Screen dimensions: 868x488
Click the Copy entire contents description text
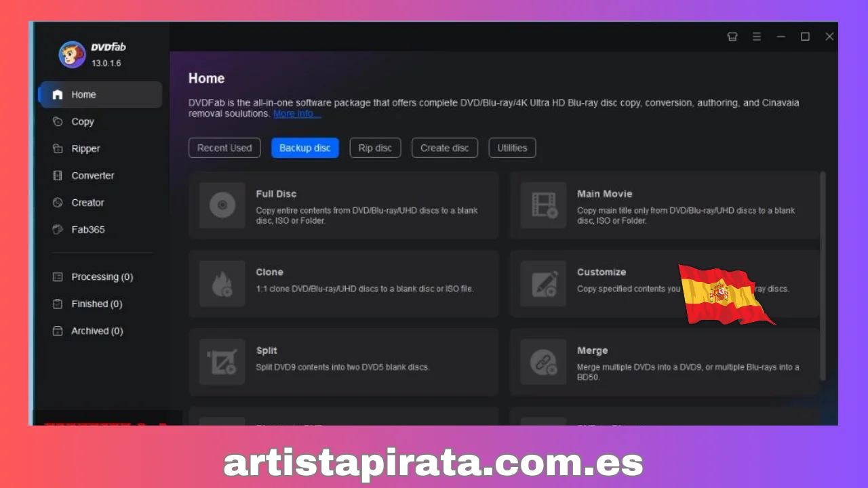[x=367, y=216]
